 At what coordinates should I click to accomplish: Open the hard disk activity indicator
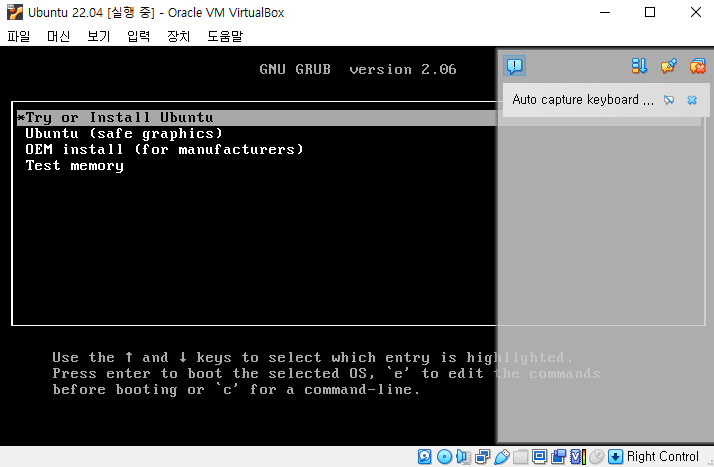(x=424, y=457)
